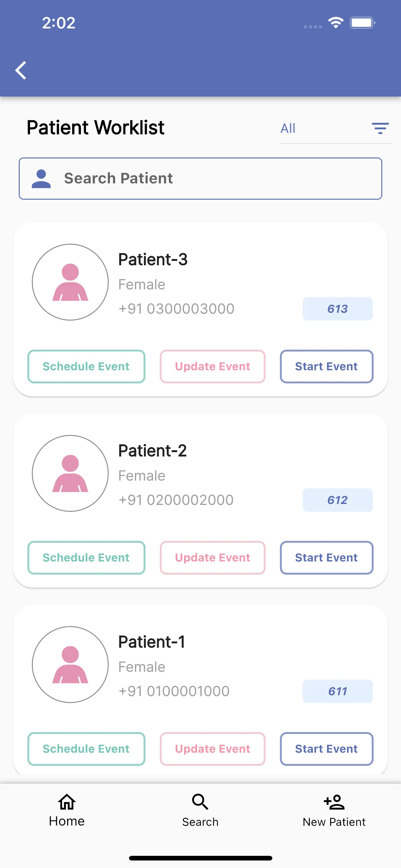This screenshot has width=401, height=868.
Task: Start Event for Patient-1
Action: [327, 749]
